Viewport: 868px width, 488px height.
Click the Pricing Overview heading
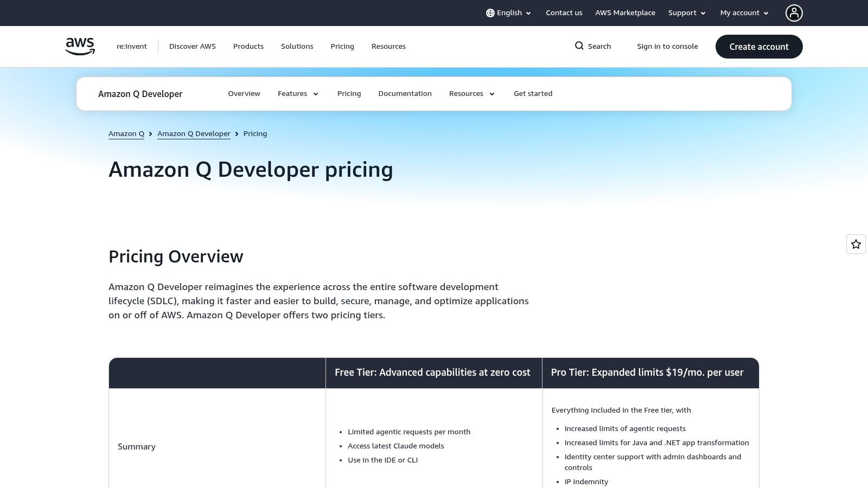[x=176, y=256]
